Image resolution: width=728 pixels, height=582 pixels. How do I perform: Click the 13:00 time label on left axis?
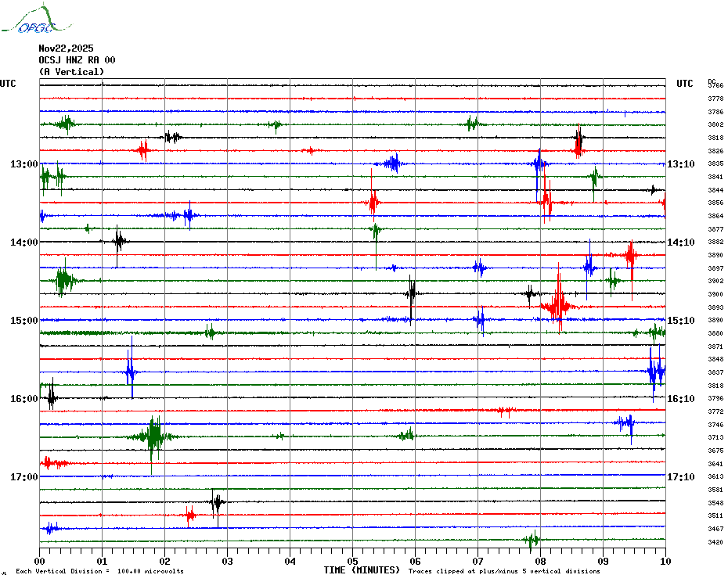click(23, 164)
